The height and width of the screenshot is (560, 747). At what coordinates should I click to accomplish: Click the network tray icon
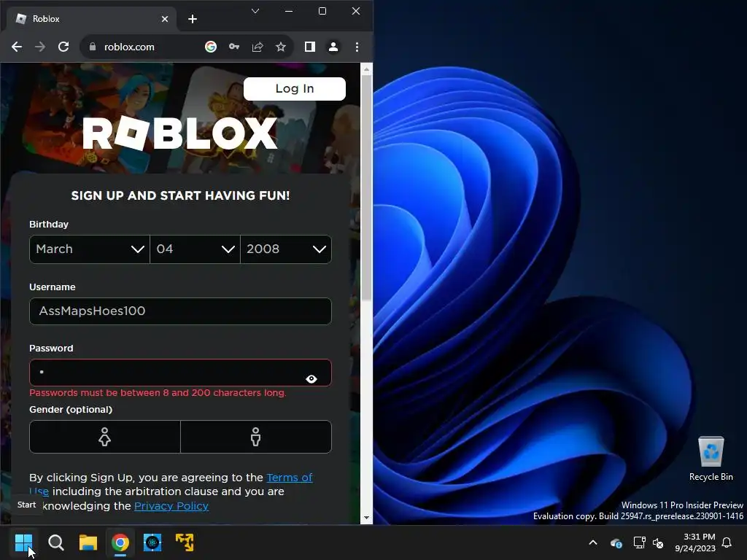pyautogui.click(x=639, y=542)
